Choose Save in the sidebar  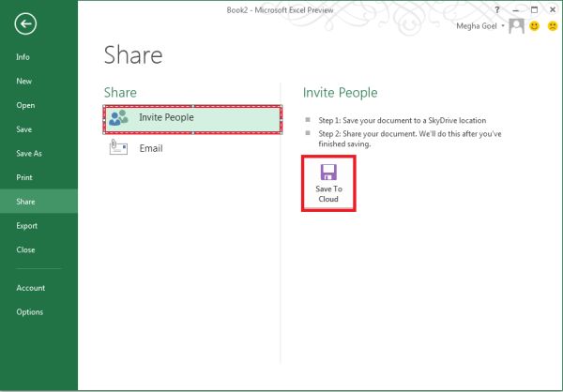click(24, 129)
